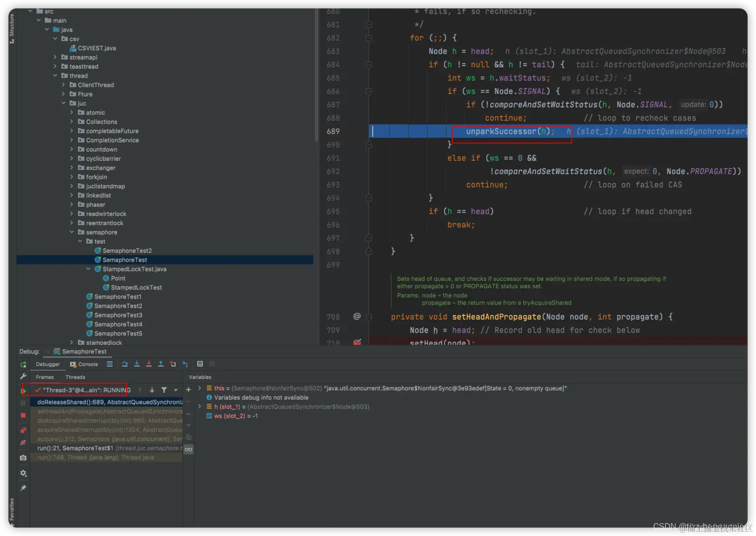The image size is (756, 536).
Task: Collapse the semaphore folder
Action: coord(72,232)
